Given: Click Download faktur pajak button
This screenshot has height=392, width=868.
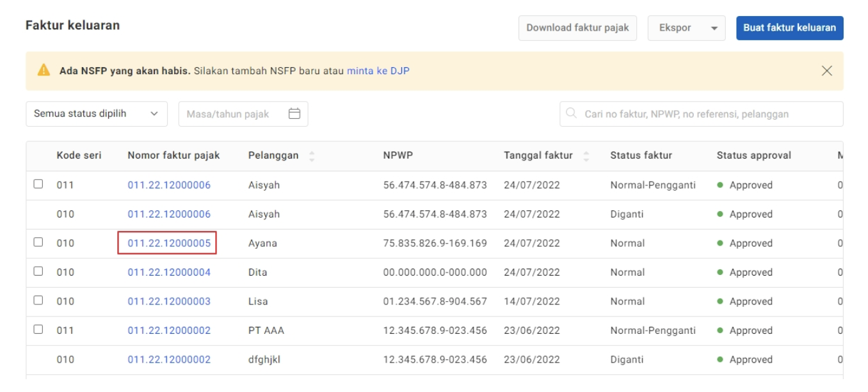Looking at the screenshot, I should pyautogui.click(x=577, y=28).
